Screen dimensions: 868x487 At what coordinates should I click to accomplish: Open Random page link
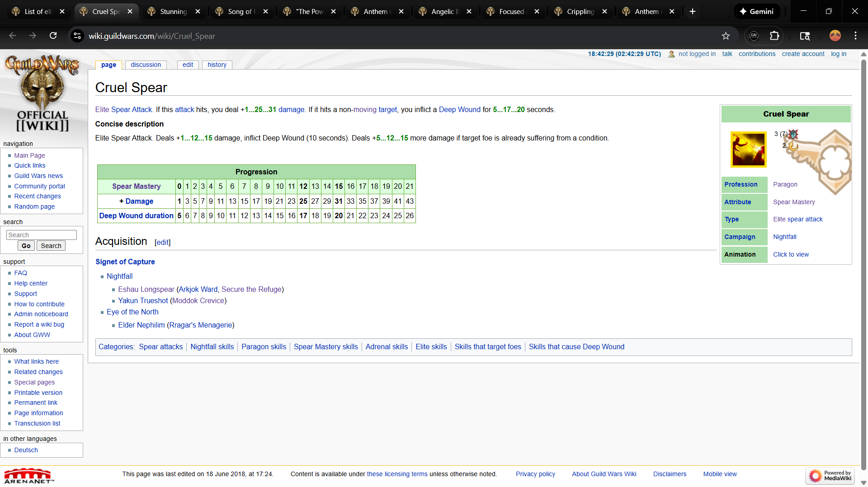tap(34, 206)
